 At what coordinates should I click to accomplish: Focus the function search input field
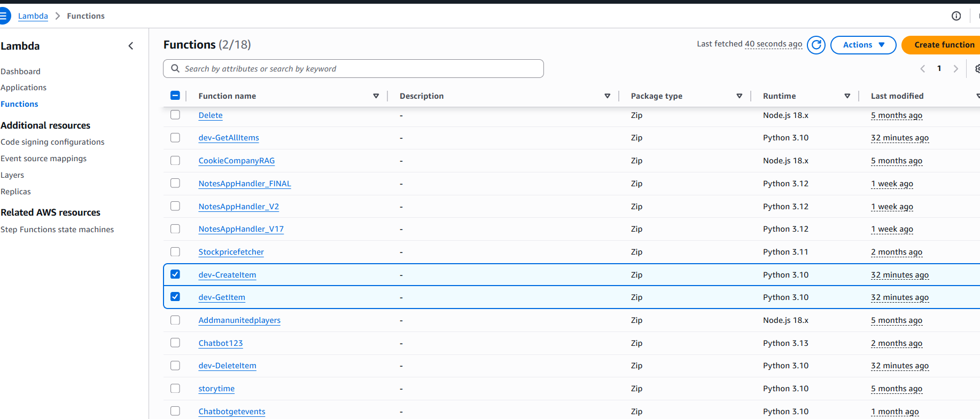point(358,69)
